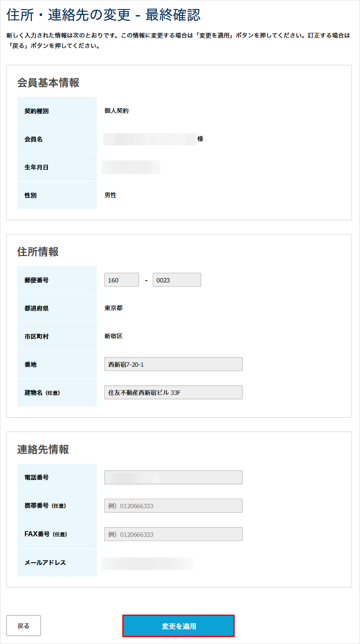Click the 個人契約 contract type value
This screenshot has width=360, height=644.
click(117, 111)
